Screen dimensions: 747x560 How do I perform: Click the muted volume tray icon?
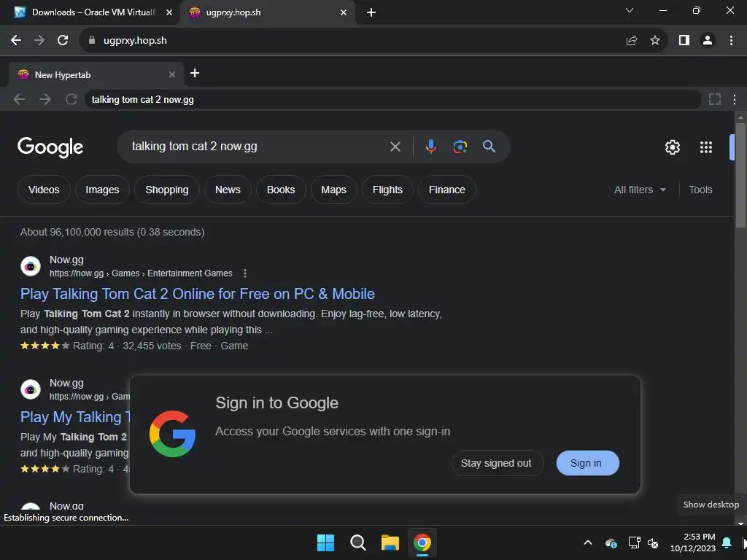click(x=653, y=542)
